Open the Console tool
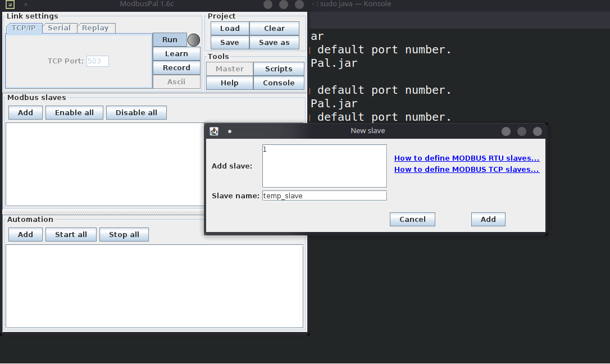This screenshot has width=610, height=364. click(279, 83)
